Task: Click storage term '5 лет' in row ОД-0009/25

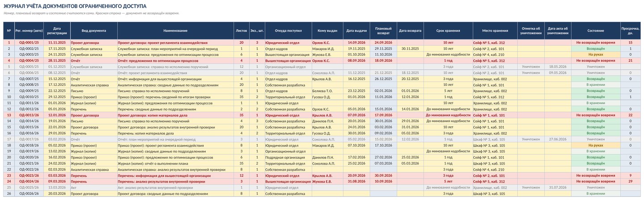Action: point(448,91)
